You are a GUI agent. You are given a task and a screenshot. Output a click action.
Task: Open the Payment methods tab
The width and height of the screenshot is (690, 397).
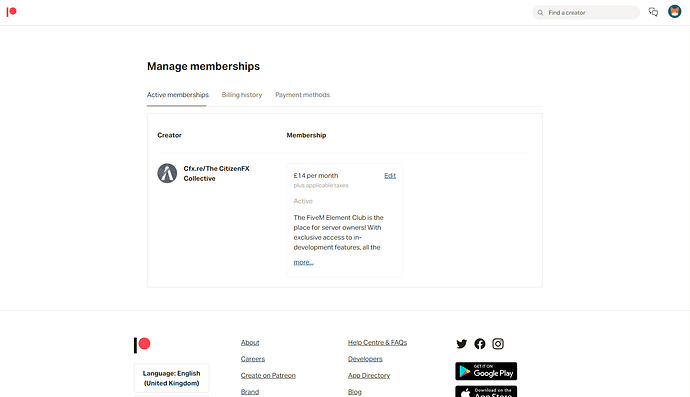pos(302,95)
